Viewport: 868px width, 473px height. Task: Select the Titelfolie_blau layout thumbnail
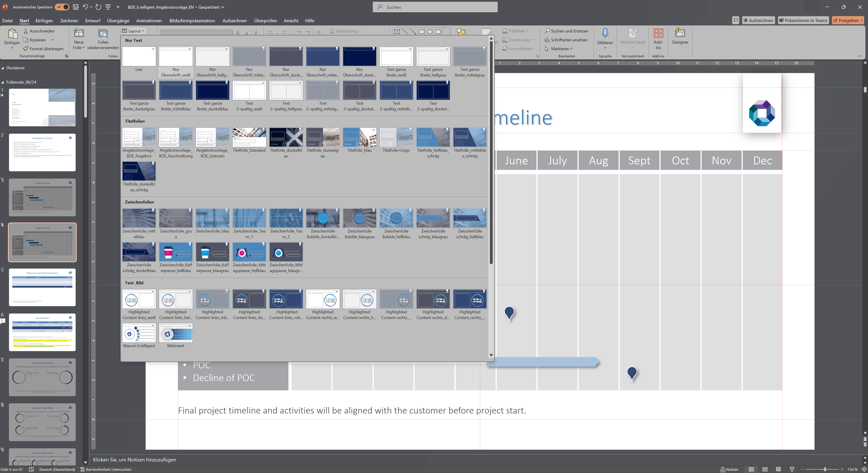pos(359,138)
